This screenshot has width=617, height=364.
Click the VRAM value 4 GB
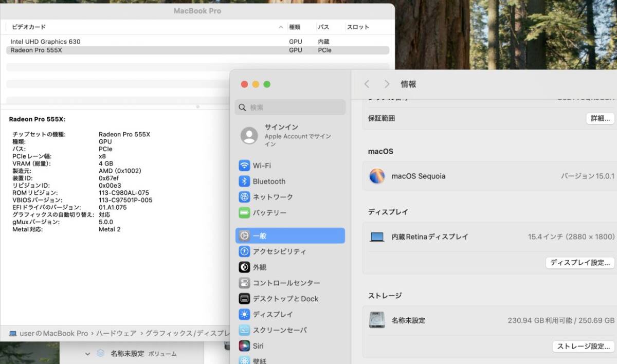(x=105, y=163)
